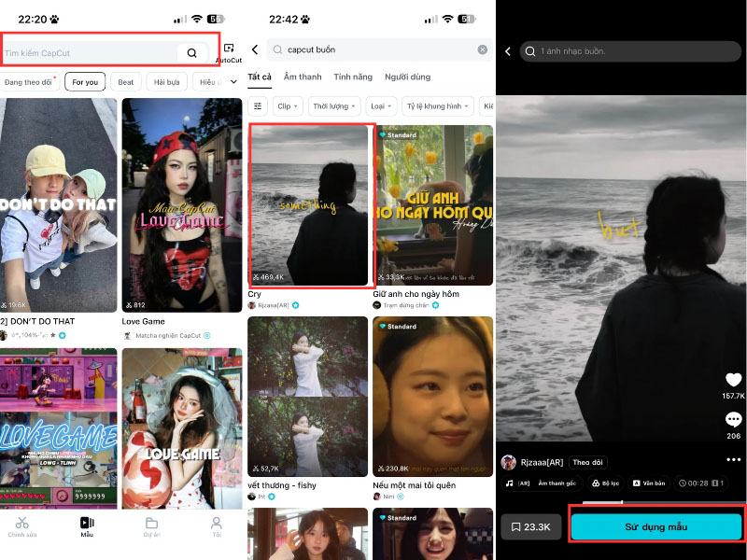Open the 'Cry' template thumbnail

pos(310,204)
